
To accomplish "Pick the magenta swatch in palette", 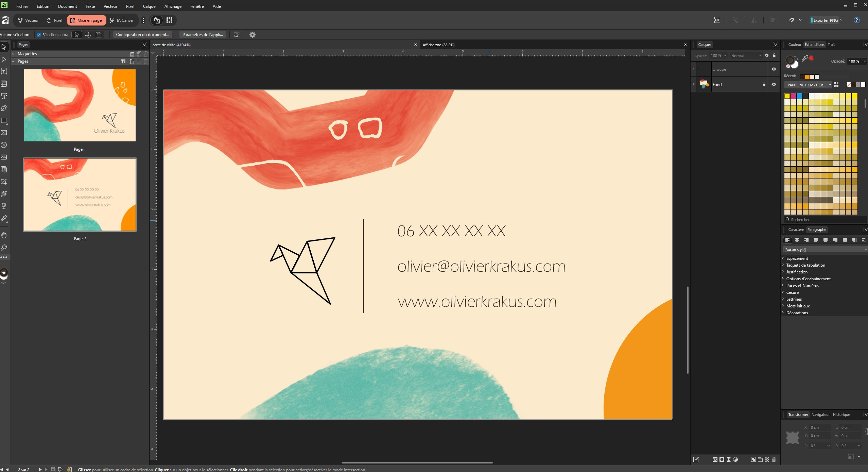I will pos(793,96).
